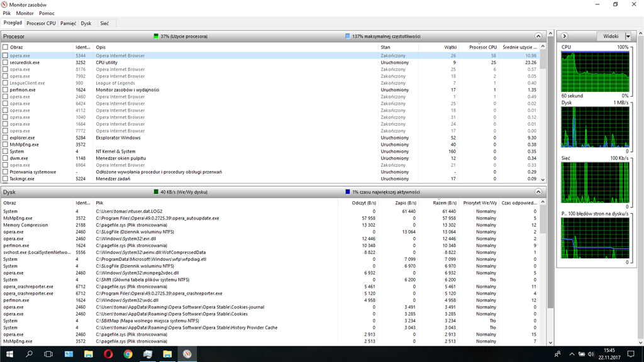Select the History Provider Cache row
Viewport: 644px width, 362px height.
271,327
